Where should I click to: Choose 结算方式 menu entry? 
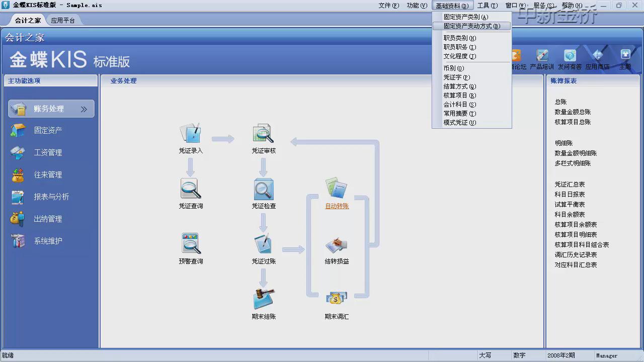coord(472,86)
